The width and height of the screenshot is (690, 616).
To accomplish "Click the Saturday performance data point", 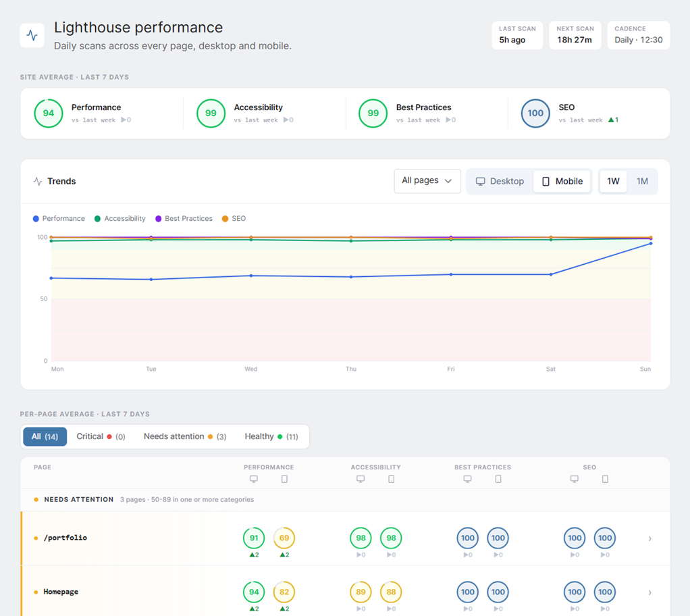I will 551,275.
